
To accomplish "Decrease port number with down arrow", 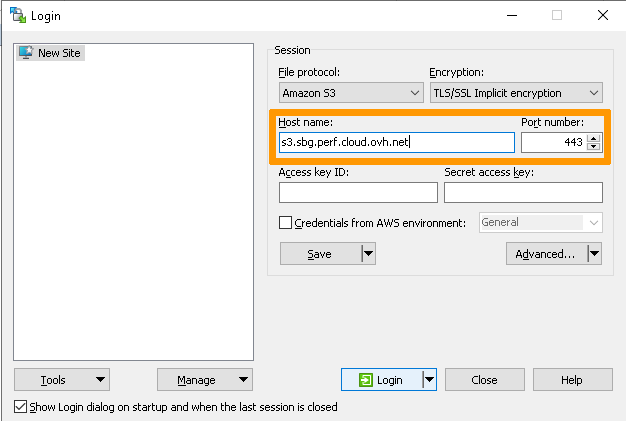I will [x=594, y=147].
